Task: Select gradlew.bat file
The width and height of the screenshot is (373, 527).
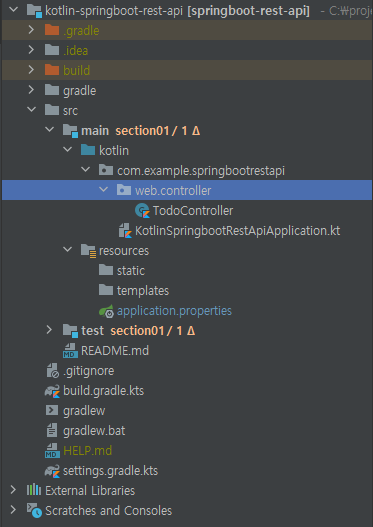Action: click(94, 431)
